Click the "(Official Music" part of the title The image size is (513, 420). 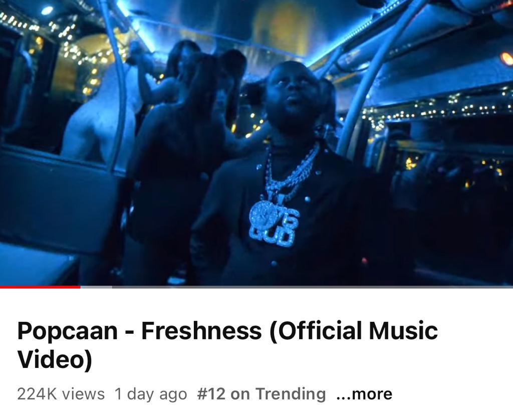point(354,331)
